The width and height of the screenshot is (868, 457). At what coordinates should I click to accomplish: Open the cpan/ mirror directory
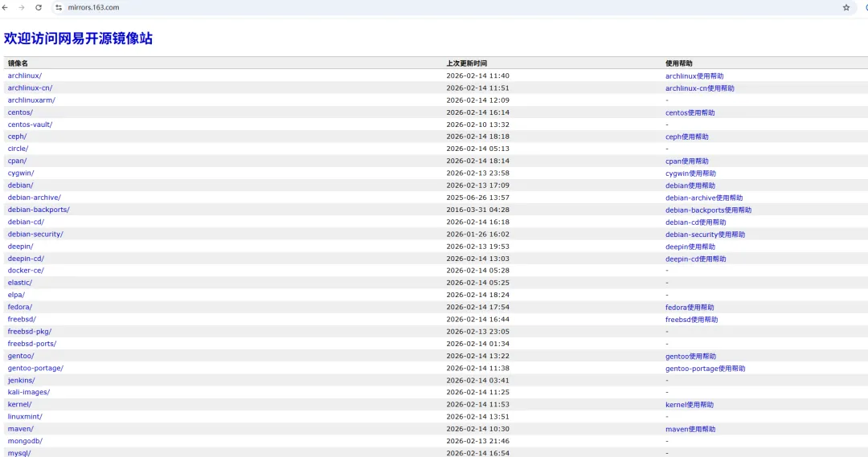click(17, 161)
